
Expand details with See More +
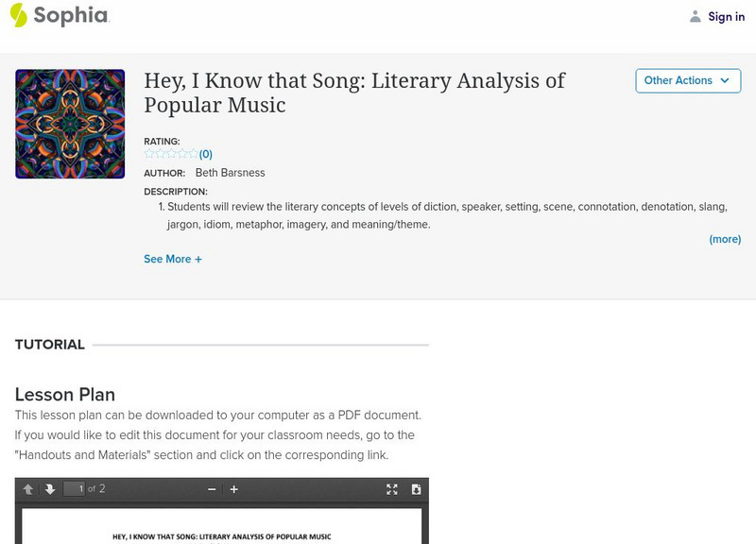coord(173,259)
